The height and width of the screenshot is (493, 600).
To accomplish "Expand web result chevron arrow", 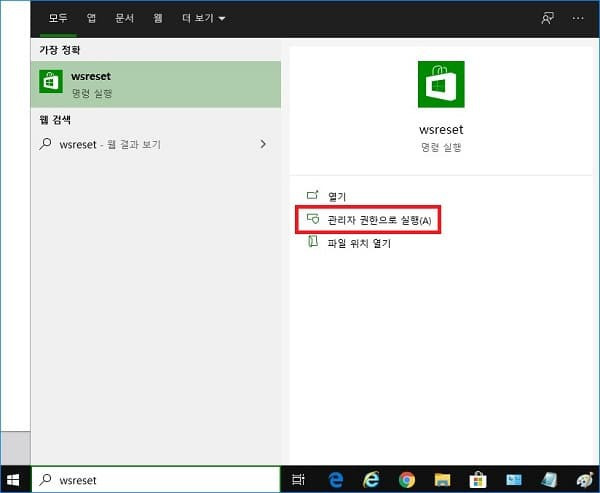I will [x=263, y=144].
